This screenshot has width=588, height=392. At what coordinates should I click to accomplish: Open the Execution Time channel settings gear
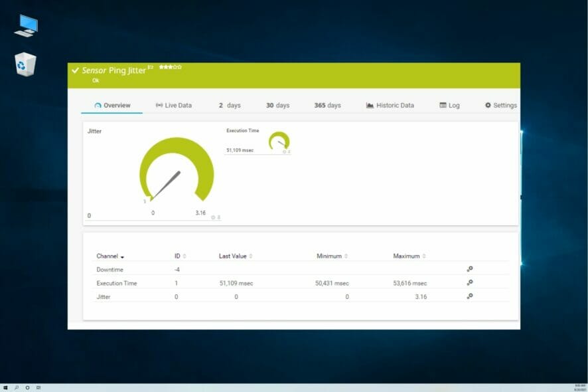click(470, 283)
